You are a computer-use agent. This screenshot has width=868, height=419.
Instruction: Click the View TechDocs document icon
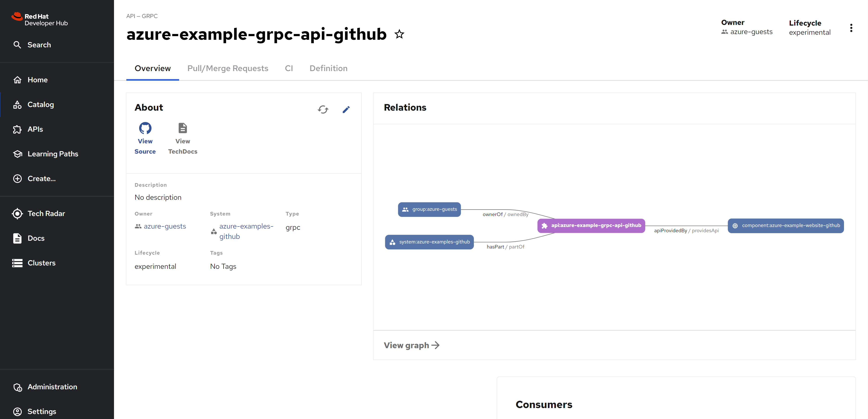182,128
